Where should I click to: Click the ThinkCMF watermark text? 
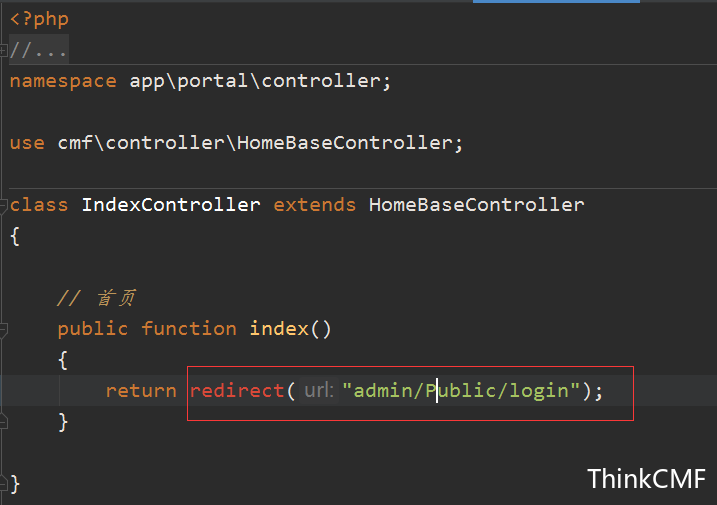646,478
